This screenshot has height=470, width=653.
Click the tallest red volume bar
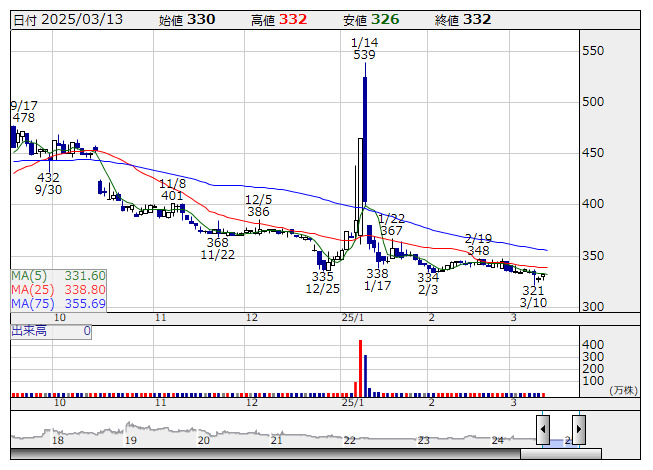coord(360,368)
